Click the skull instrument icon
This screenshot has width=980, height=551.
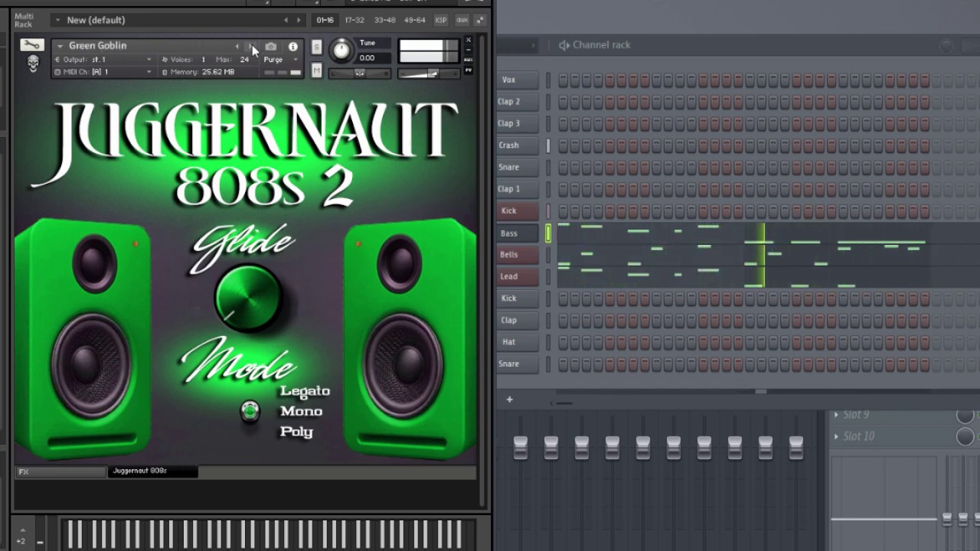tap(32, 64)
